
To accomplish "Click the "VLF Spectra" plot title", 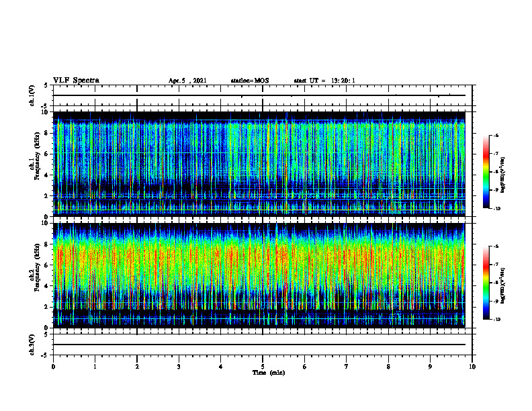I will tap(76, 81).
